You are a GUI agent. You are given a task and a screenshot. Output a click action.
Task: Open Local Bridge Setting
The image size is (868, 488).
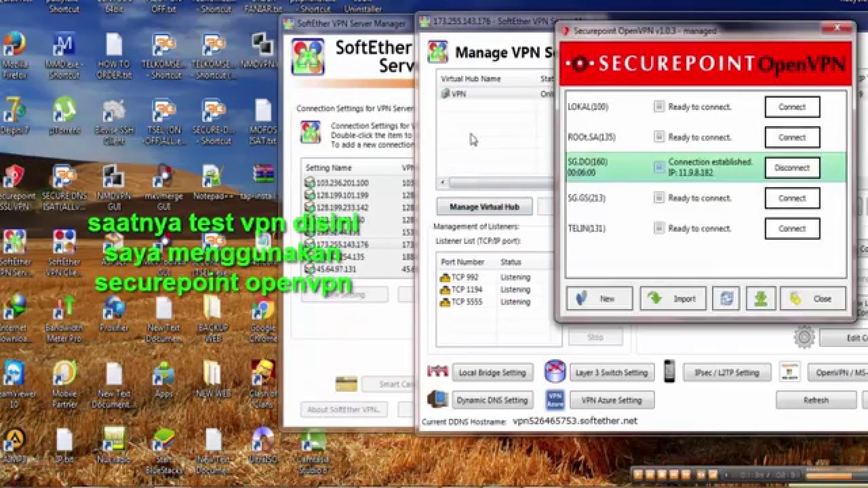click(492, 372)
